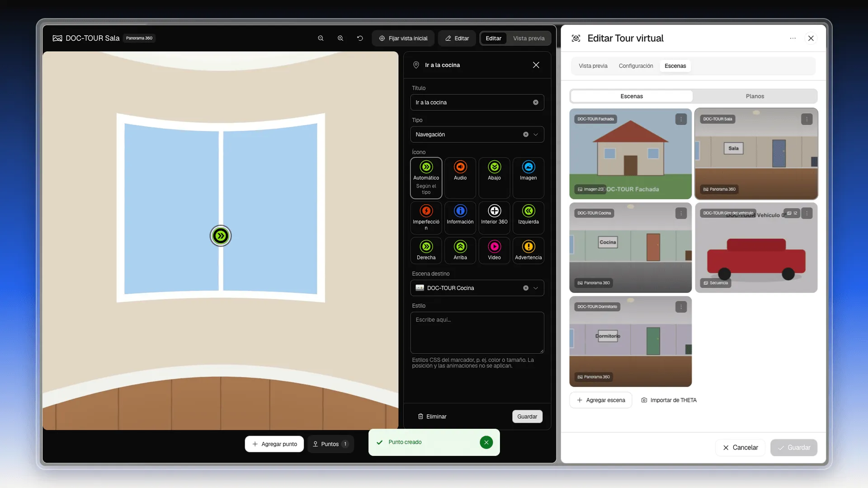Select the Derecha arrow icon

[426, 251]
